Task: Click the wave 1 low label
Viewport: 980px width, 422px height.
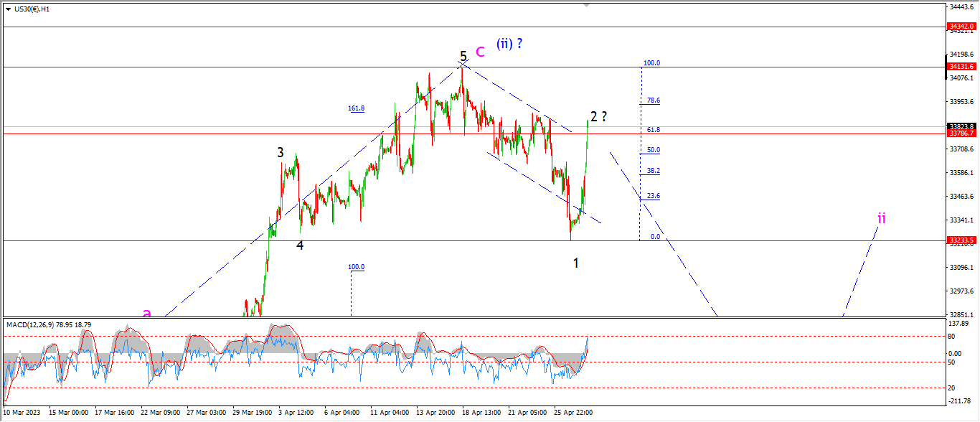Action: (576, 263)
